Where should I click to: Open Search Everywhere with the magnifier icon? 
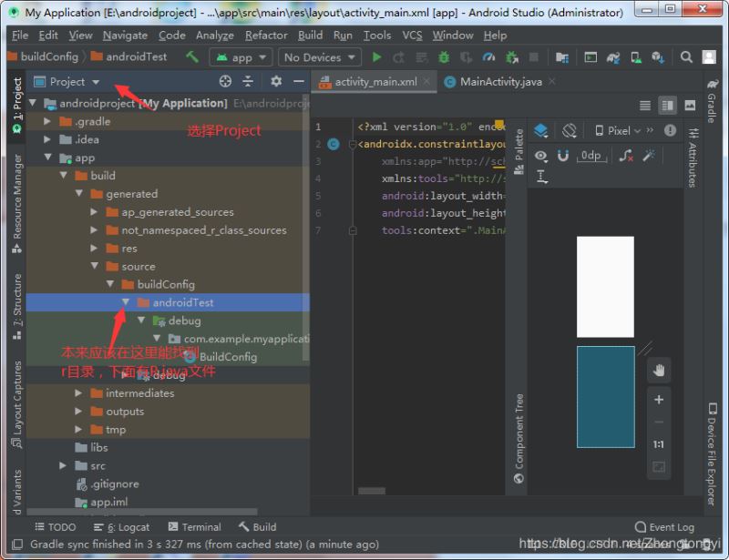[x=686, y=56]
